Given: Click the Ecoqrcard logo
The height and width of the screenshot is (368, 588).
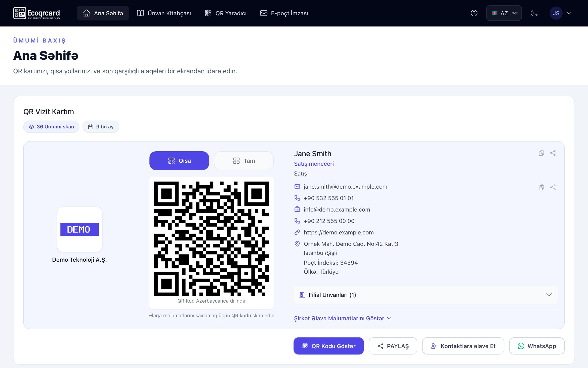Looking at the screenshot, I should pyautogui.click(x=36, y=13).
